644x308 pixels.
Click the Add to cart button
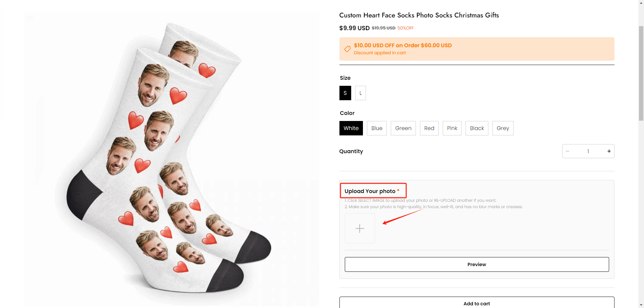click(x=477, y=303)
